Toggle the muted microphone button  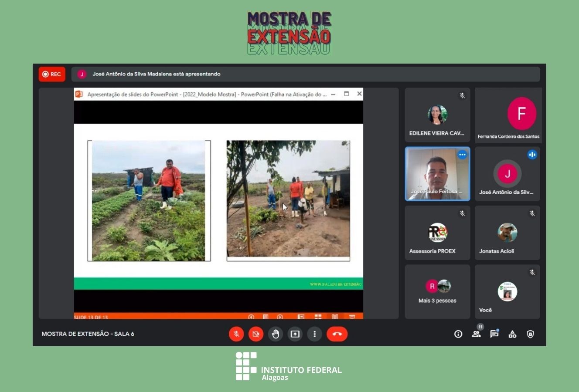[236, 334]
